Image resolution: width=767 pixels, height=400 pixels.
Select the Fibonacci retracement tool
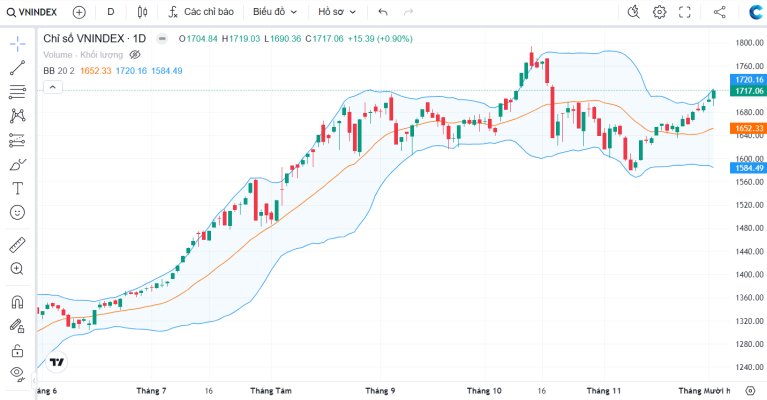point(17,91)
